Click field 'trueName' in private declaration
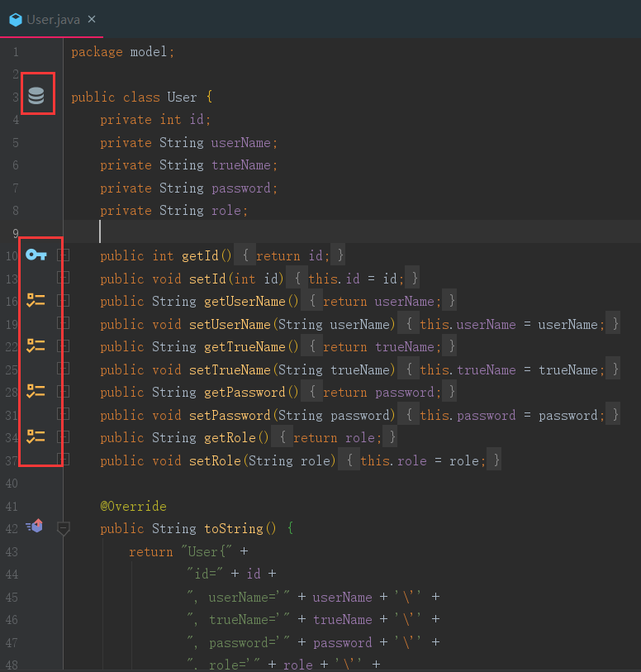This screenshot has width=641, height=672. pyautogui.click(x=241, y=165)
